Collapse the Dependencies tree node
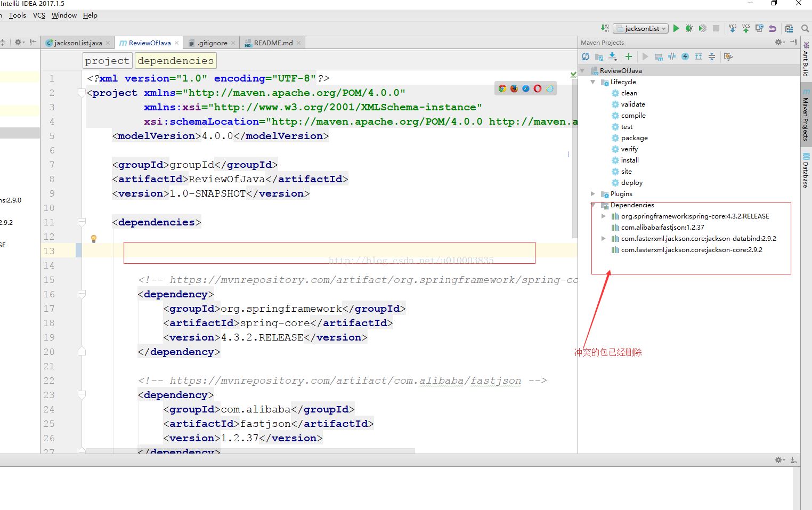Image resolution: width=812 pixels, height=510 pixels. pyautogui.click(x=593, y=205)
